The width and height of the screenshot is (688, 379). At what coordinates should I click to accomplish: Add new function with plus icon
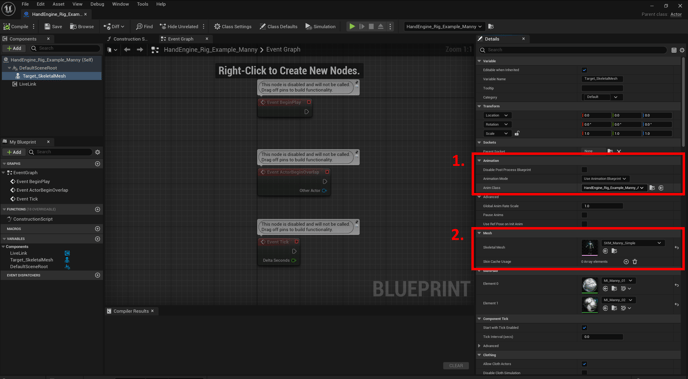click(97, 209)
